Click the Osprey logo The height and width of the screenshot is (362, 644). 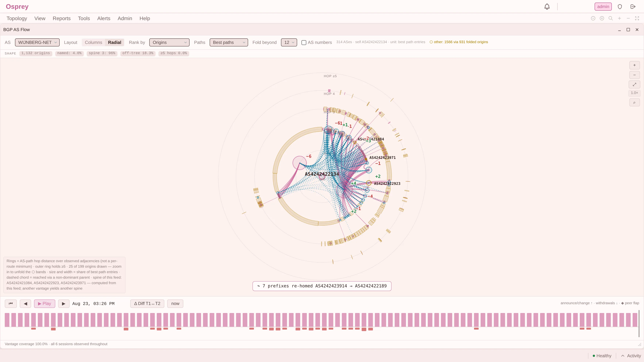pos(17,7)
